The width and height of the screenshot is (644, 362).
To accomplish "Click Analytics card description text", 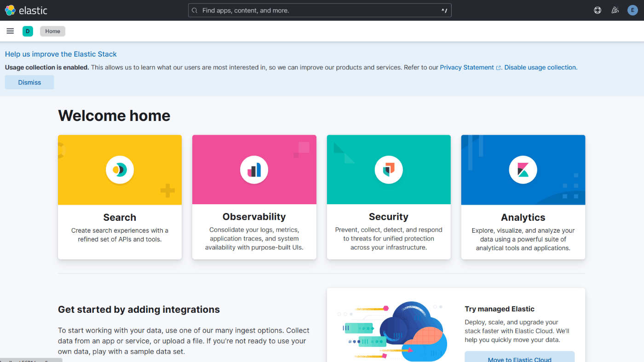I will (x=523, y=239).
